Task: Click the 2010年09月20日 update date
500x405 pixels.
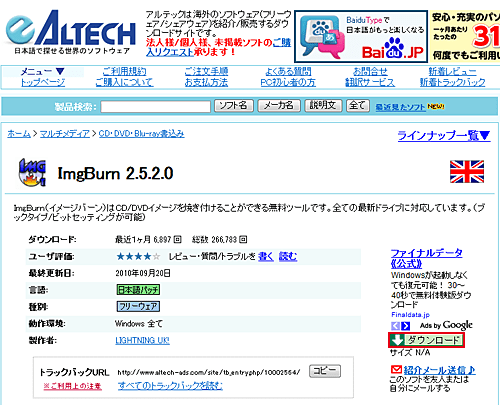Action: coord(143,273)
